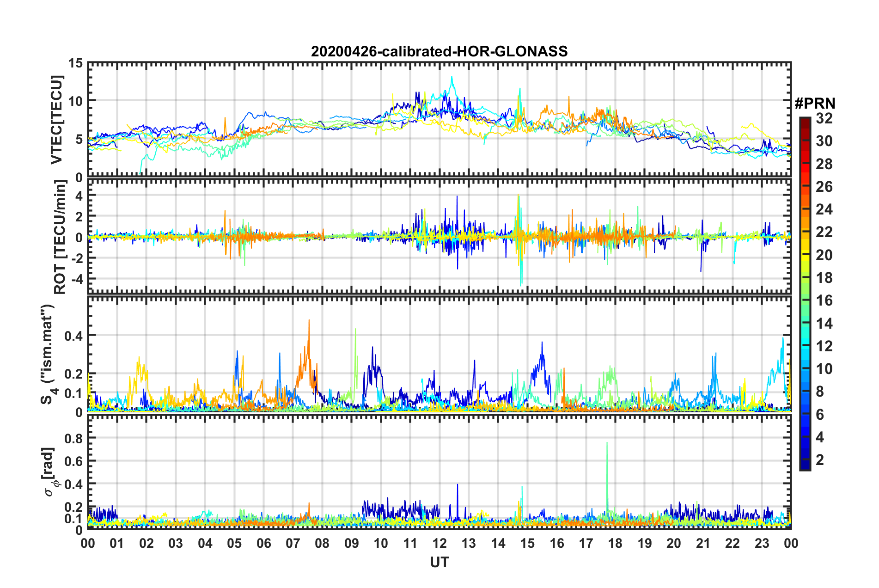Click the 05 hour tick label
Image resolution: width=879 pixels, height=588 pixels.
point(234,544)
